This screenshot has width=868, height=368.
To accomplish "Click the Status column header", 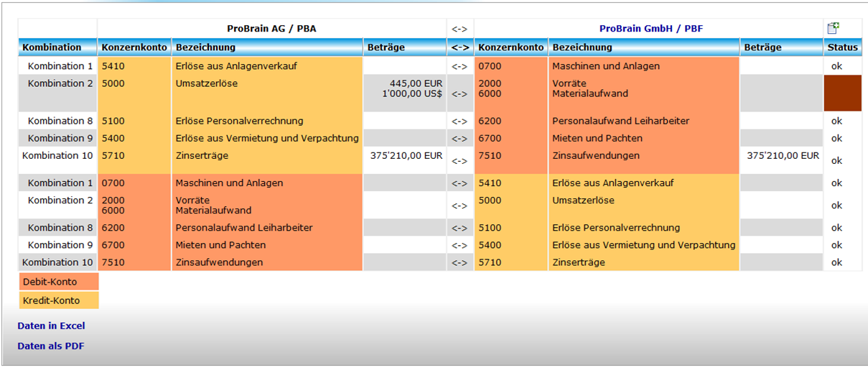I will 842,47.
